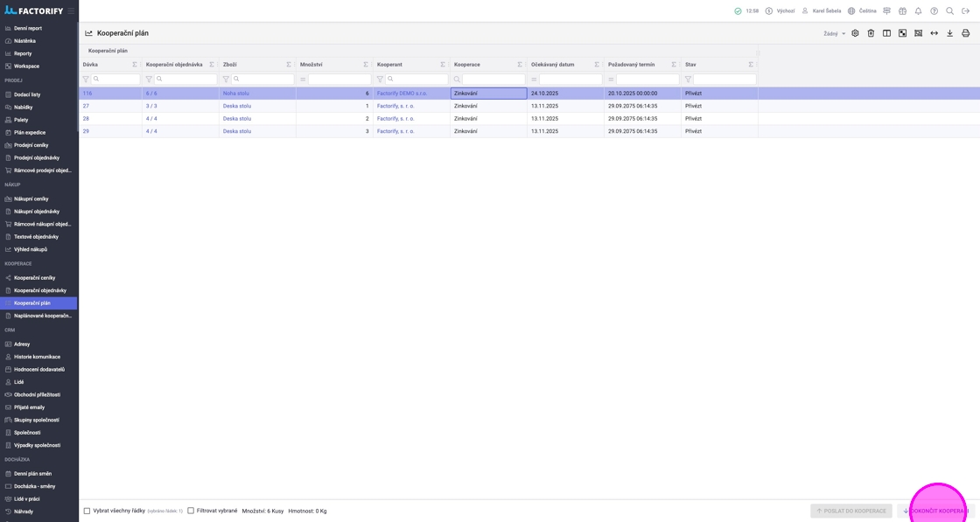Open global search magnifier icon
The width and height of the screenshot is (980, 522).
949,10
